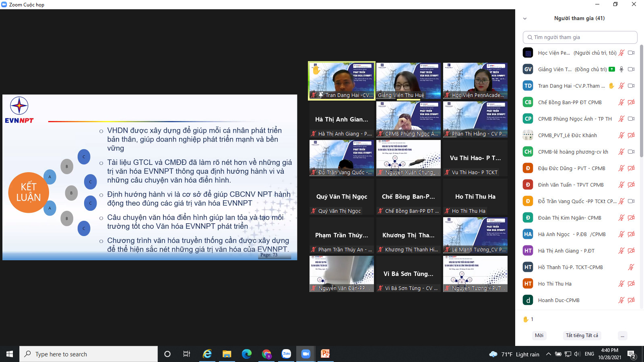This screenshot has width=644, height=362.
Task: Toggle camera-off icon for Hoanh Duc-CPMB
Action: point(631,300)
